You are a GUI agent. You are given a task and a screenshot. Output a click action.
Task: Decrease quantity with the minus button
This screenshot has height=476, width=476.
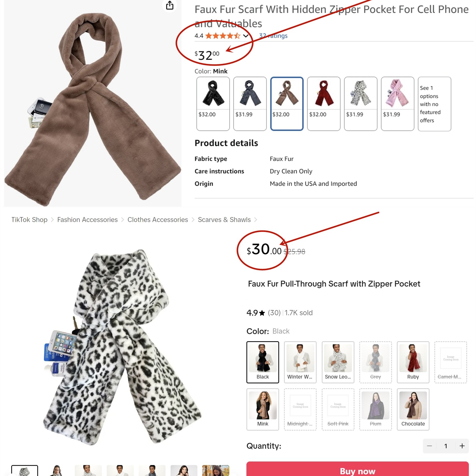(x=430, y=446)
